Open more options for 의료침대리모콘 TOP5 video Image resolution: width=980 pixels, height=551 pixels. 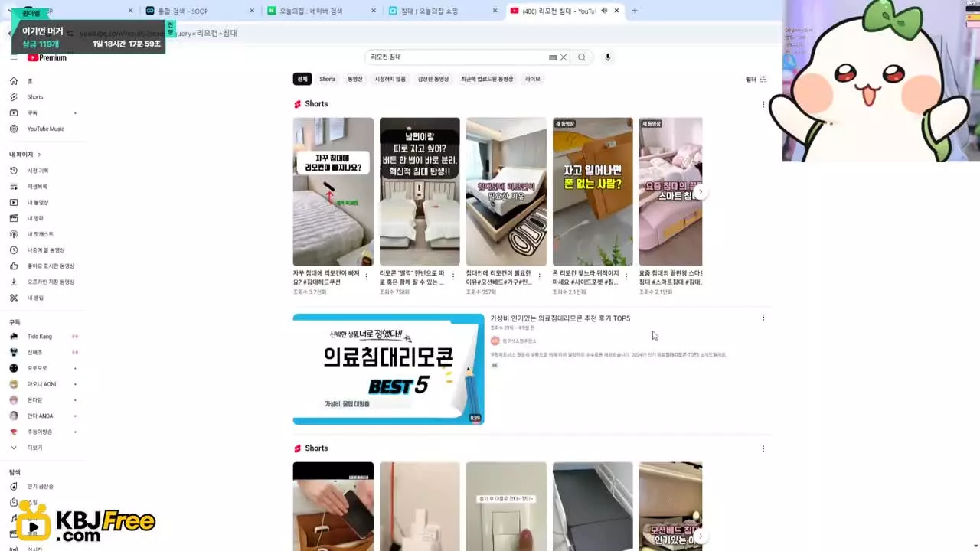(x=763, y=318)
